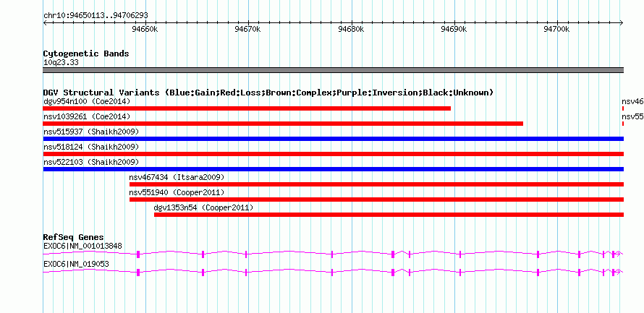Click the red loss bar for nsv518124
The height and width of the screenshot is (313, 644).
coord(333,154)
